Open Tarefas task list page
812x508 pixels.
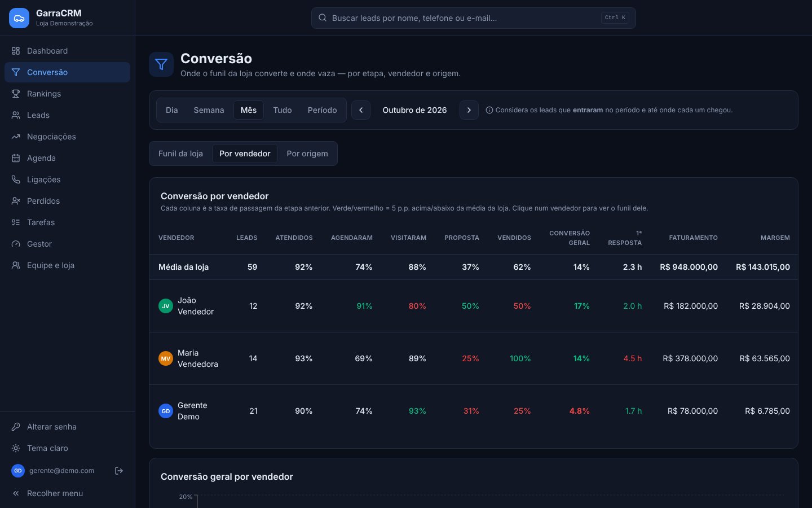(67, 222)
